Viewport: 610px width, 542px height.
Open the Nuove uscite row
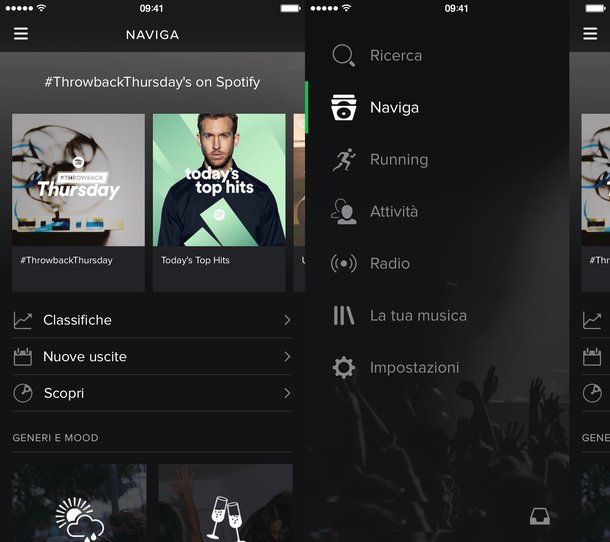(152, 356)
